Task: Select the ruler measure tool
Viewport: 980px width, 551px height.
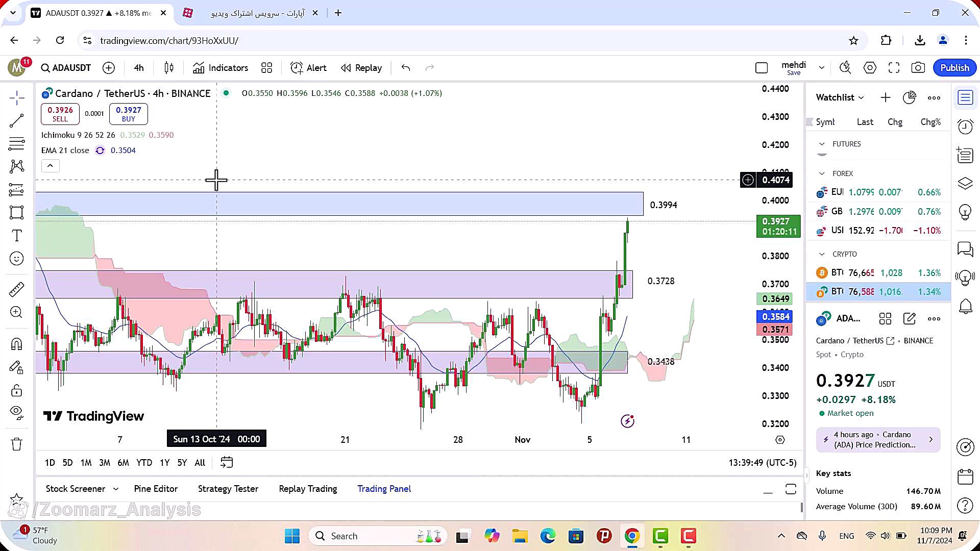Action: pyautogui.click(x=16, y=289)
